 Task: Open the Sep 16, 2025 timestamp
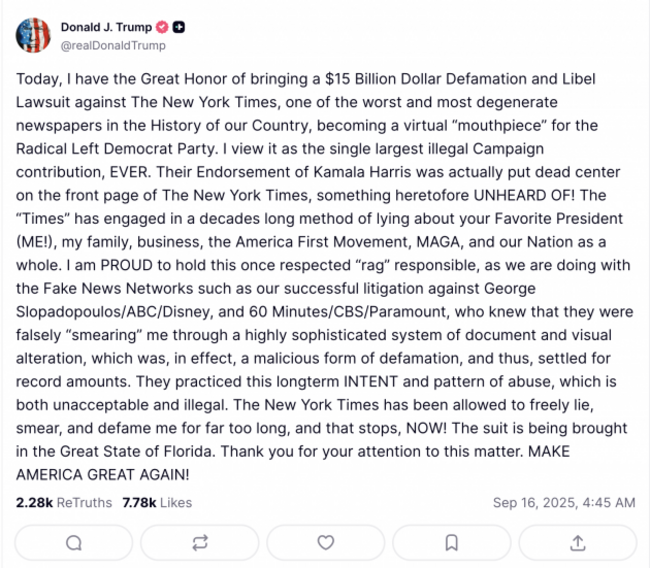563,502
